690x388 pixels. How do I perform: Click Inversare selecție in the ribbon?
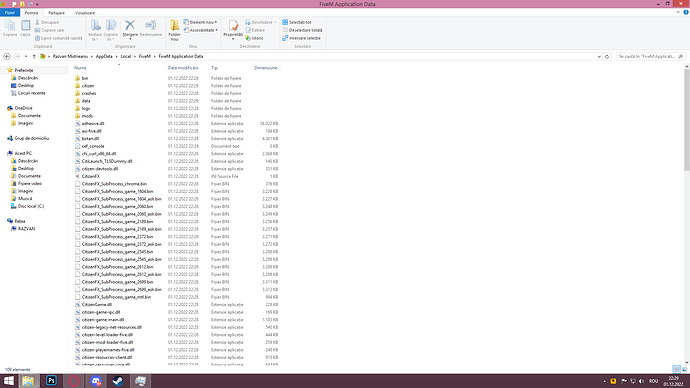(301, 38)
